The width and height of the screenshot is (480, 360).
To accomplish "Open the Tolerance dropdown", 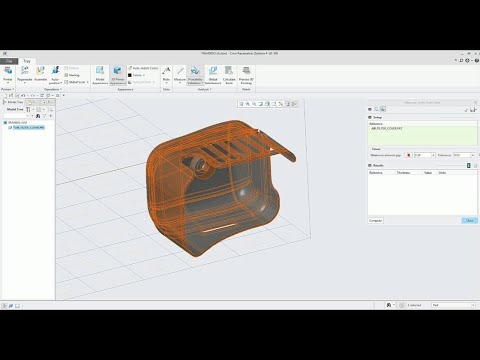I will 472,155.
